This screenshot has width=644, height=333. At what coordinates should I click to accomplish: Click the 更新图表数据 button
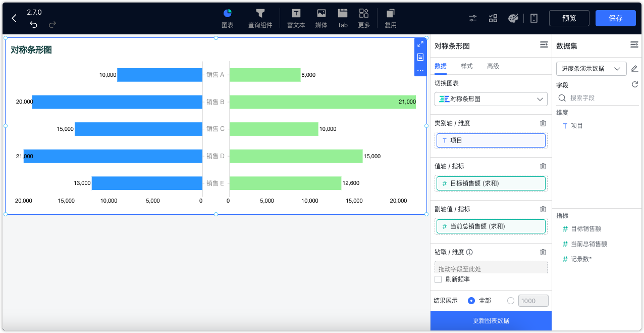491,321
